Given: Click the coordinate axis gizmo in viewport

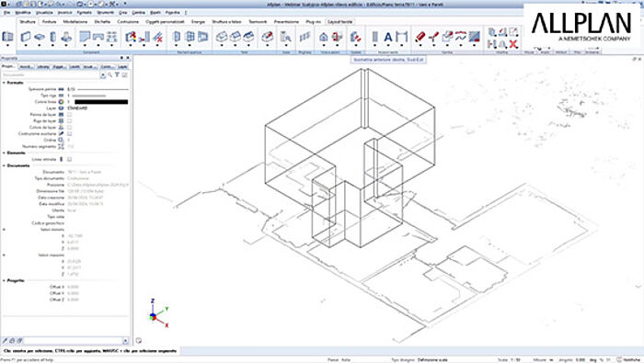Looking at the screenshot, I should [157, 313].
